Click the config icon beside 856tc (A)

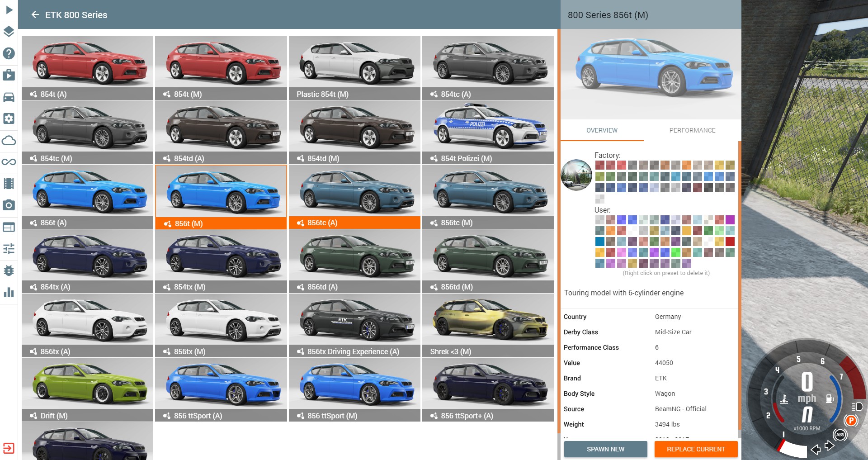(x=301, y=223)
